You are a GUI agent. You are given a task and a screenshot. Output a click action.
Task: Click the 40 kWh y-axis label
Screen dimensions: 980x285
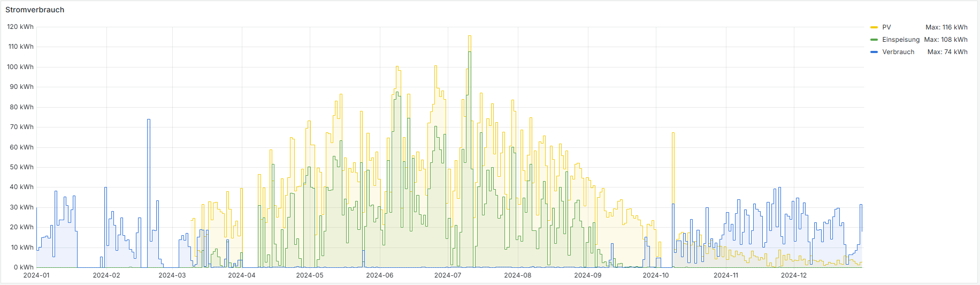[x=21, y=187]
